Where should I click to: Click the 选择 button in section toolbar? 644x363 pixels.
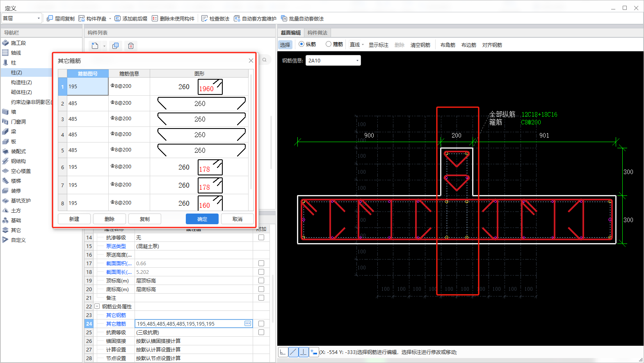point(285,45)
